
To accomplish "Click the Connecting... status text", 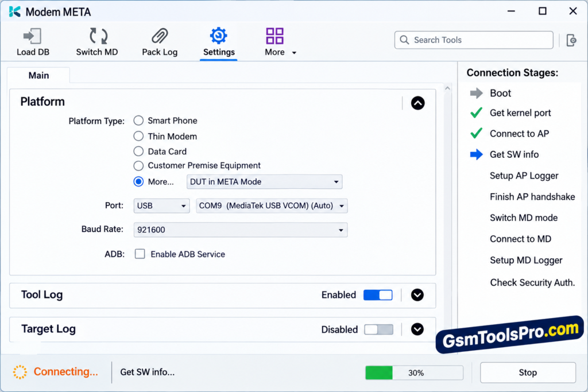I will (x=65, y=372).
